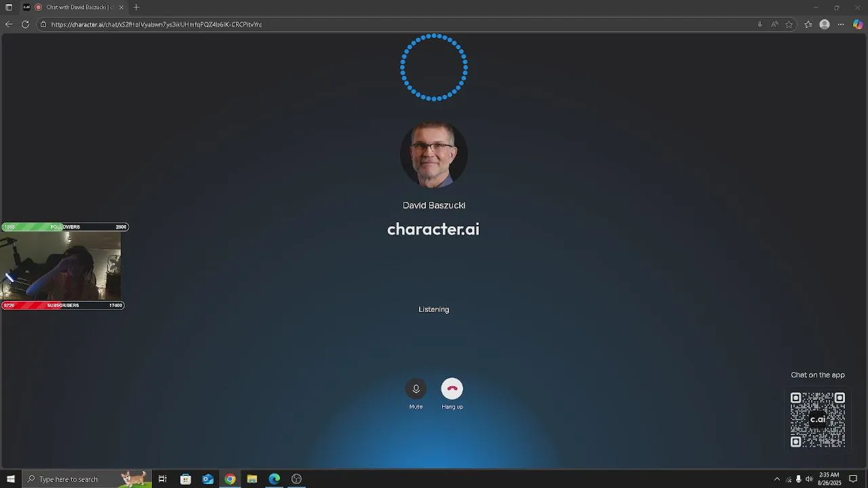Click the David Baszucki name label

coord(434,205)
